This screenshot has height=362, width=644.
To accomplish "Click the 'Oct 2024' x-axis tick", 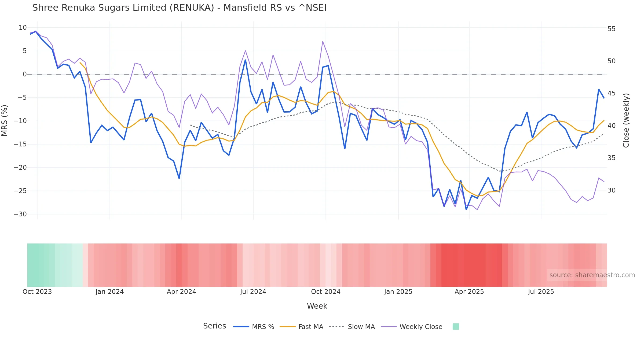I will click(x=325, y=291).
